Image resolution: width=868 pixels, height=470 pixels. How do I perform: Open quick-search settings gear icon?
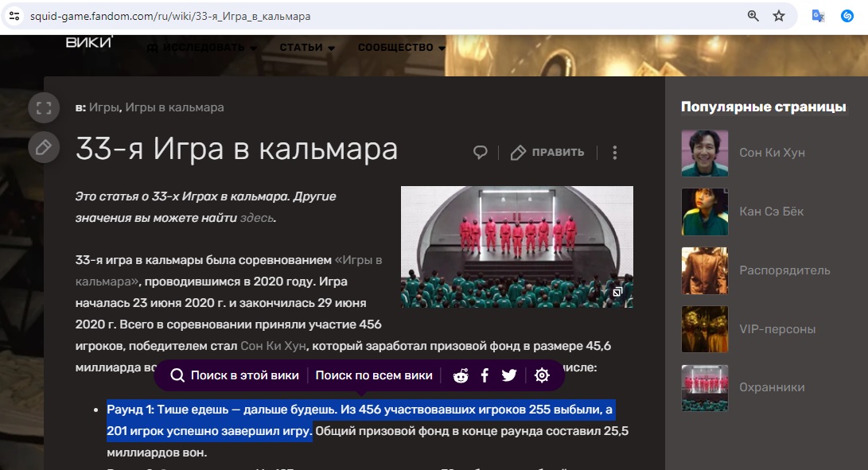click(542, 375)
